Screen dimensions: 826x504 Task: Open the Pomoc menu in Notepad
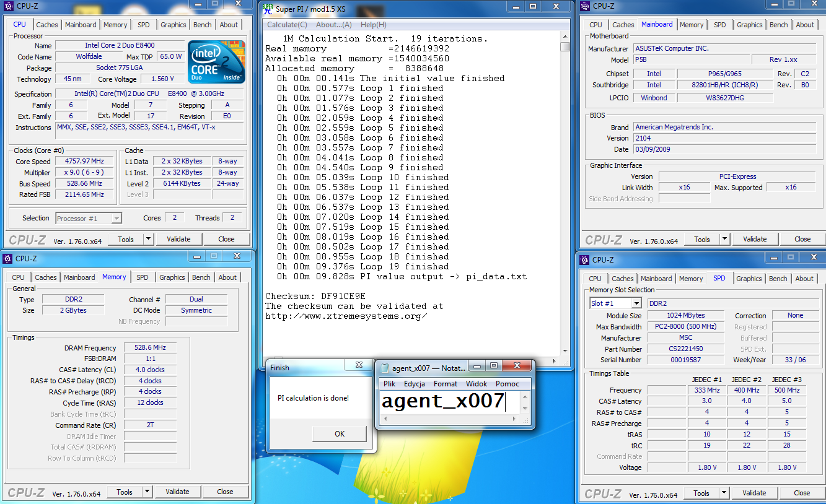(507, 383)
